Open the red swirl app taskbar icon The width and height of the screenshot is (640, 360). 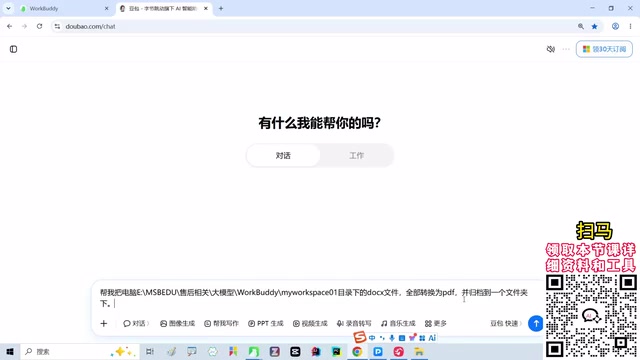399,351
